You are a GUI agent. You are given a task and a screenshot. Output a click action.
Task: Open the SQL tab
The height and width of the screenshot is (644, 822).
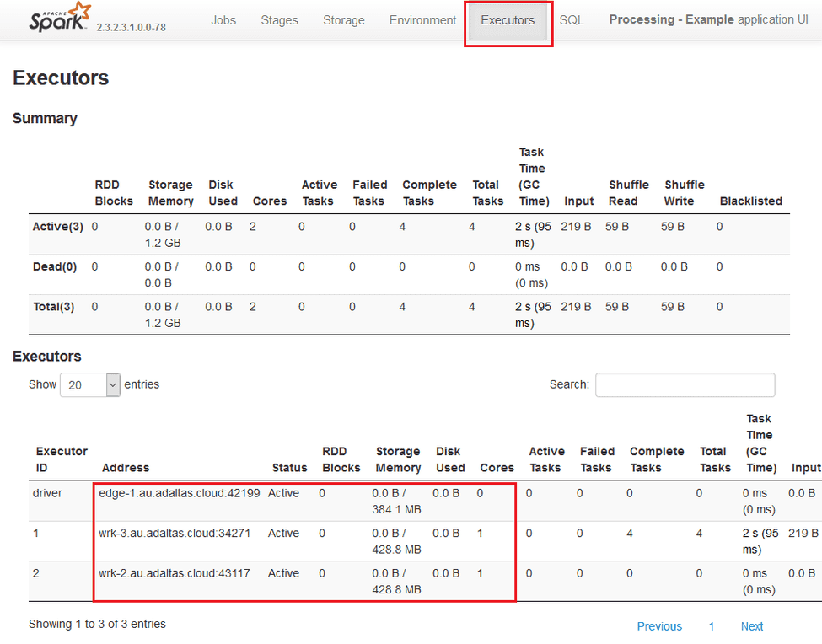tap(572, 19)
